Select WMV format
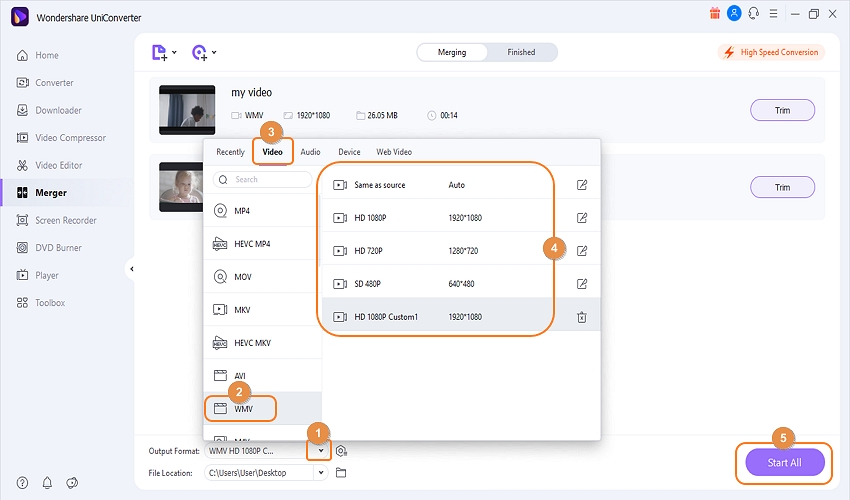 pos(262,408)
